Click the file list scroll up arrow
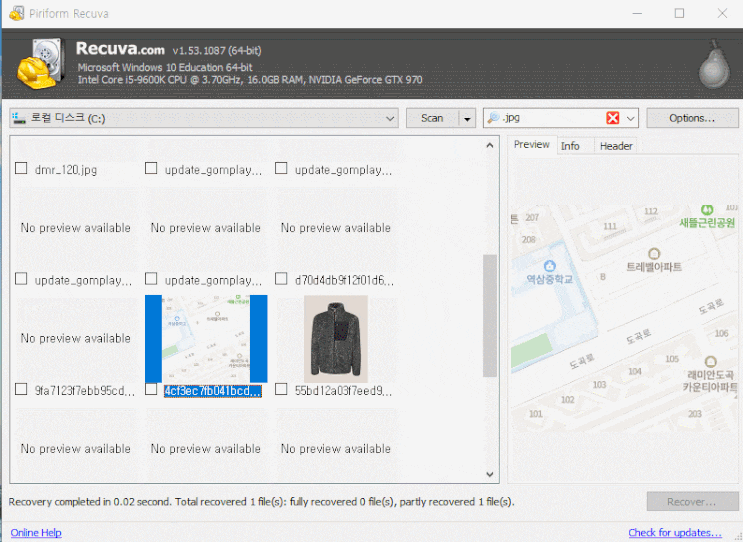The image size is (743, 542). pyautogui.click(x=490, y=145)
